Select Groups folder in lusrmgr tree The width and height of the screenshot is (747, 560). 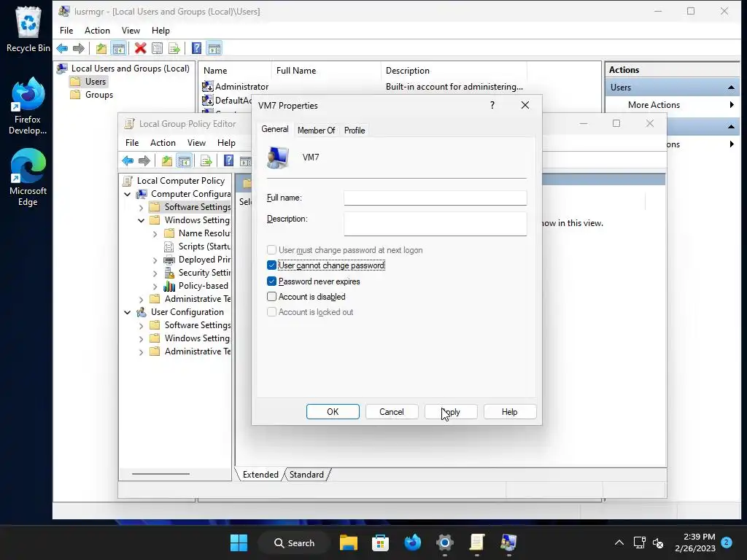[x=92, y=95]
